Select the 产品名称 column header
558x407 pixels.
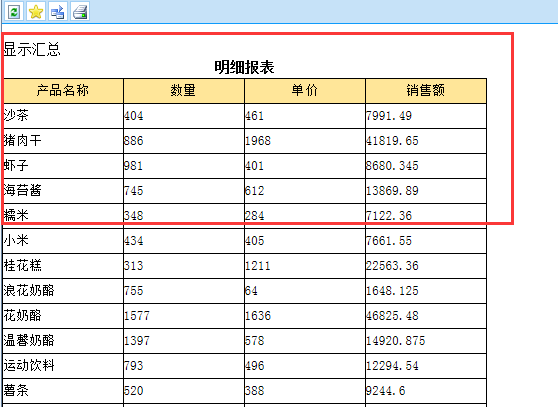click(63, 91)
